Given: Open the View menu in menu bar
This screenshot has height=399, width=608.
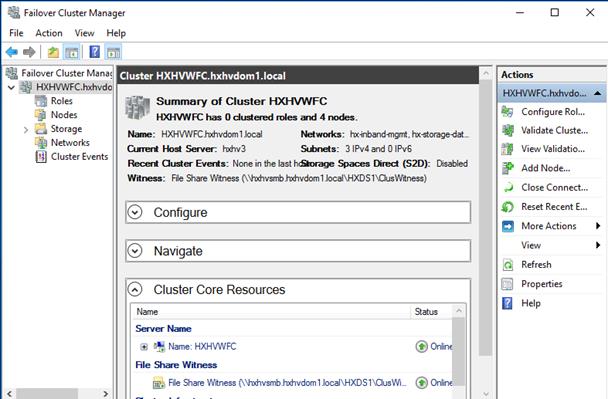Looking at the screenshot, I should click(x=84, y=33).
